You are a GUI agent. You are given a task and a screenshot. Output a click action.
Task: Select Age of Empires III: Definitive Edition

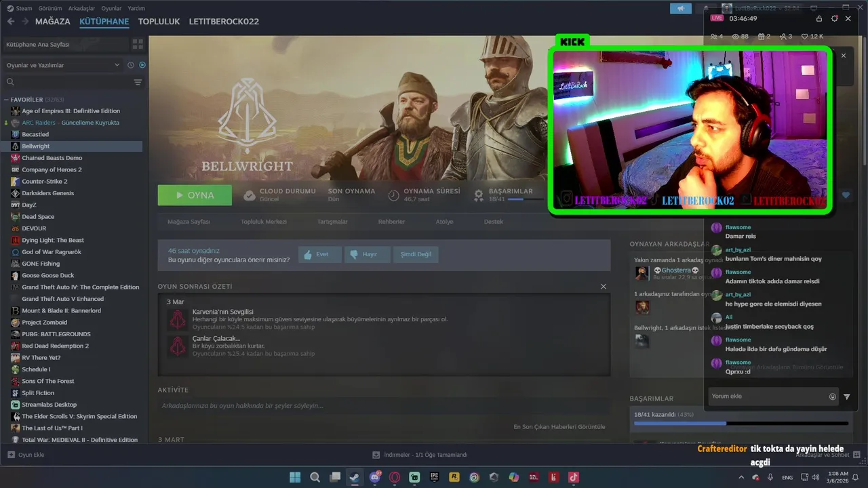71,111
